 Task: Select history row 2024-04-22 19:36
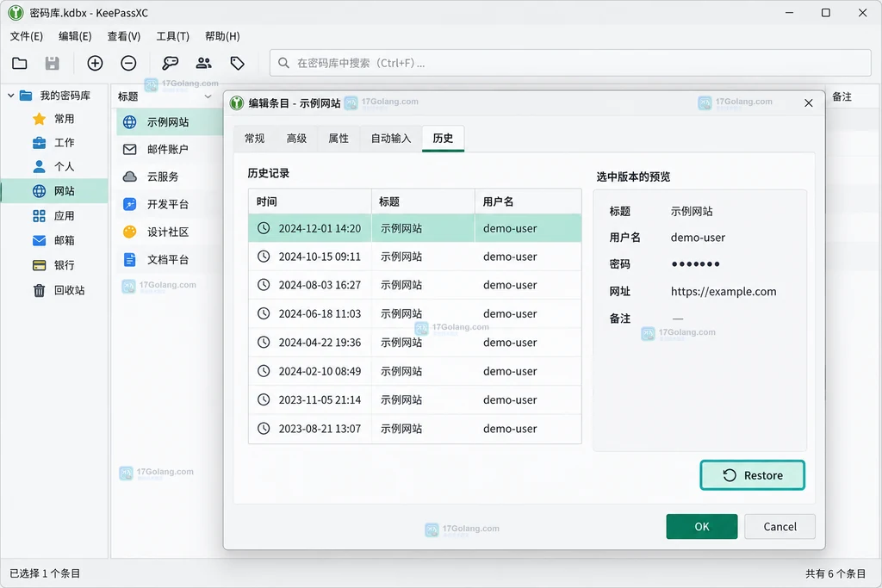415,343
